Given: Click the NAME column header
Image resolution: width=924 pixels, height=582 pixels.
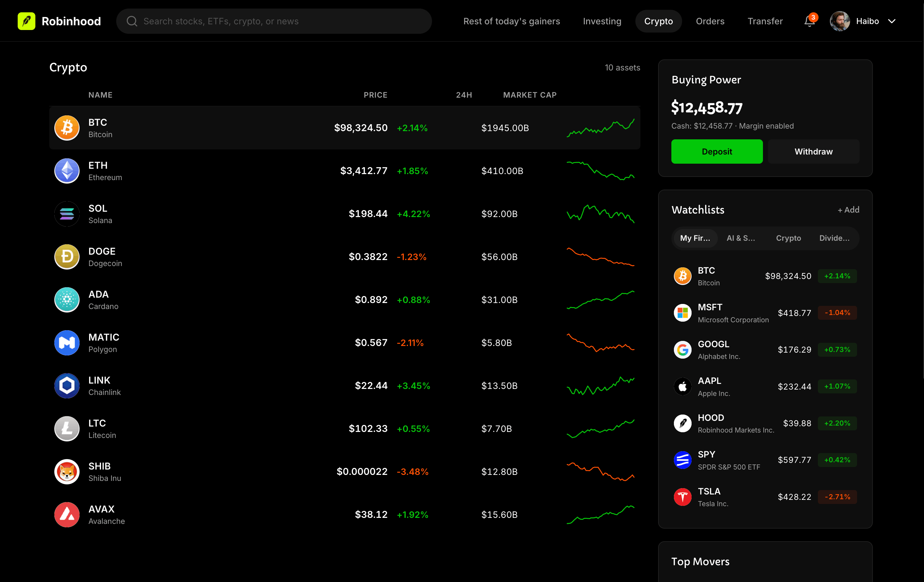Looking at the screenshot, I should [100, 95].
